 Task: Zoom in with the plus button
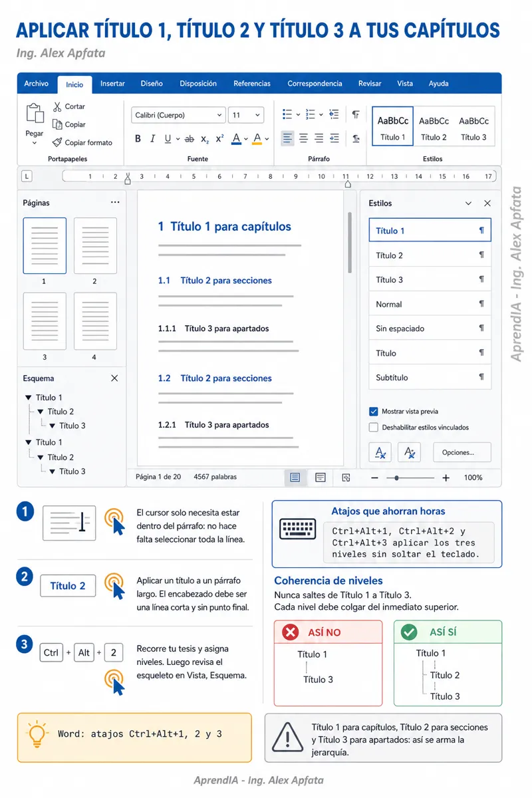click(x=446, y=477)
